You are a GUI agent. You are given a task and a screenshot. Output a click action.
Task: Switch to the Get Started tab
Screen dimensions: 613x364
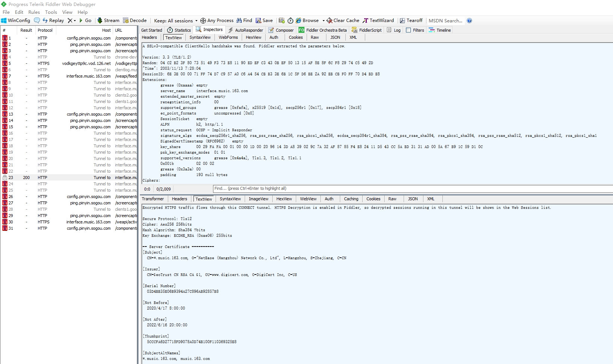(151, 30)
